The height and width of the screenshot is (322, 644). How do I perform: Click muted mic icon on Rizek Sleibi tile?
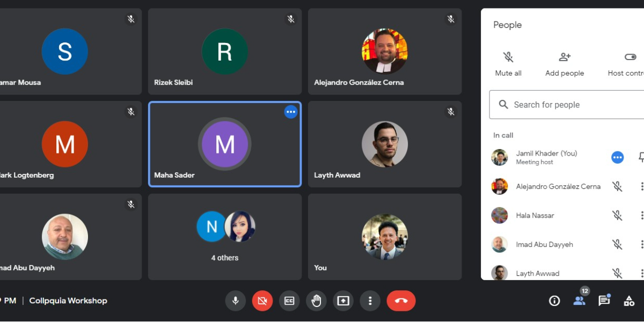[x=291, y=19]
